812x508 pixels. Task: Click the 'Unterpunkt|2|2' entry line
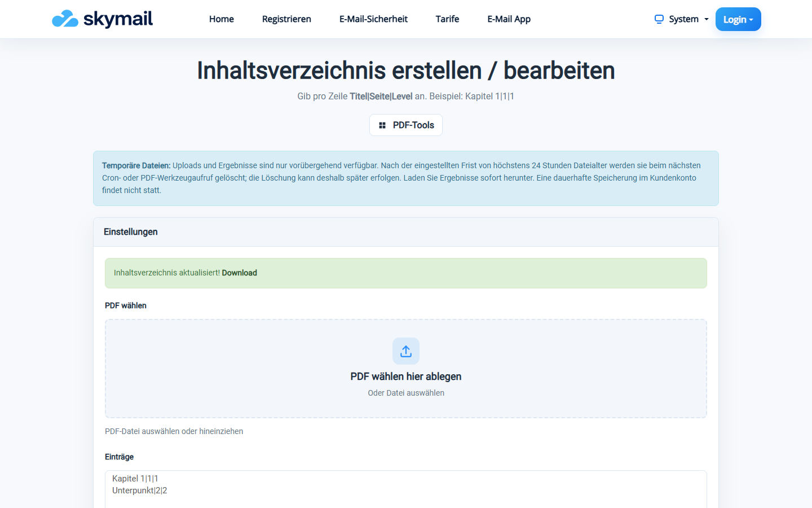point(140,491)
